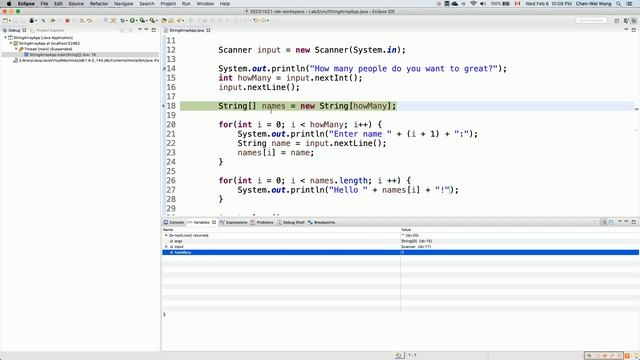
Task: Switch to the Debug Shell tab
Action: [291, 222]
